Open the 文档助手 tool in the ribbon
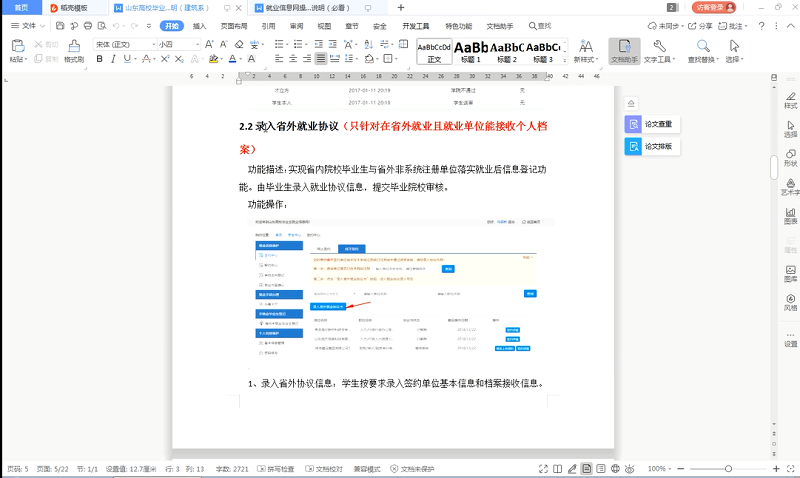Image resolution: width=800 pixels, height=478 pixels. point(624,51)
